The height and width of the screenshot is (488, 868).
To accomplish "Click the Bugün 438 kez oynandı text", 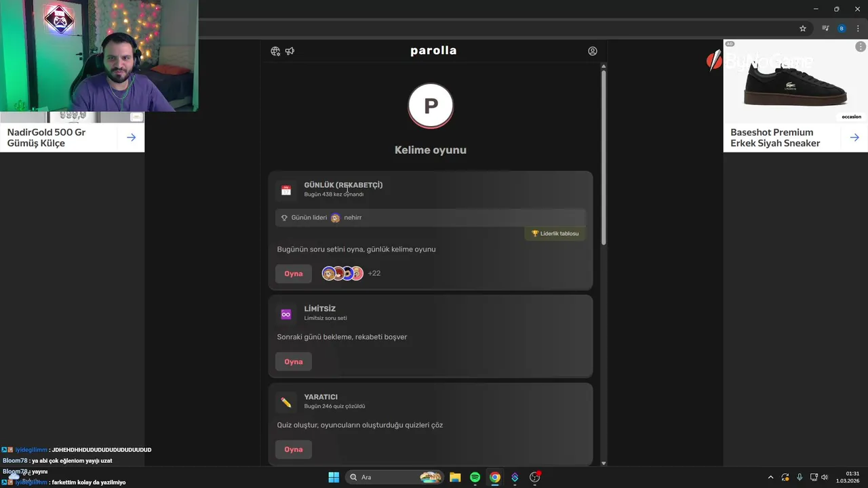I will tap(334, 195).
